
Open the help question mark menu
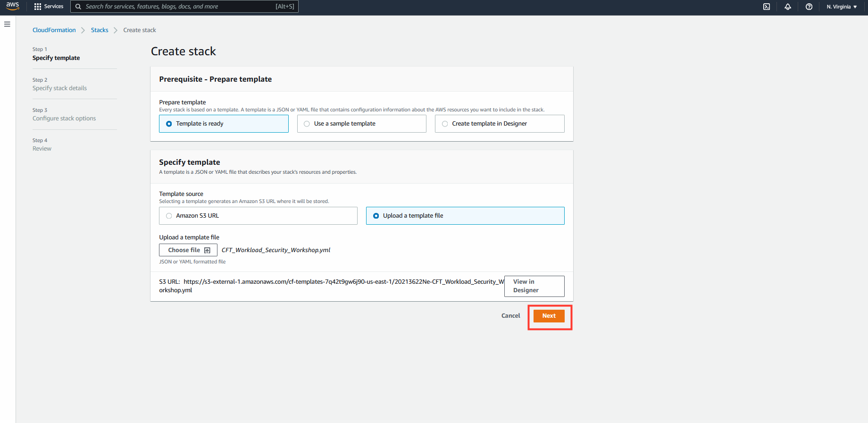coord(809,7)
